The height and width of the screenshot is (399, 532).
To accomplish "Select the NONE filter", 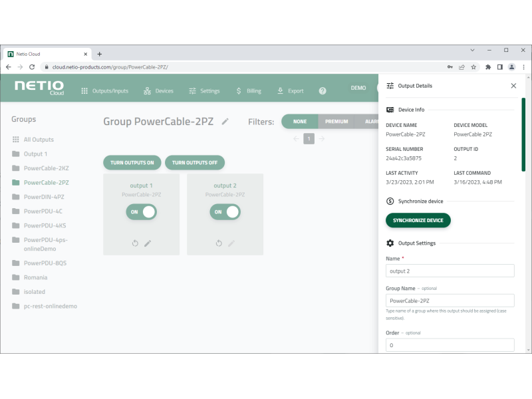I will [x=300, y=122].
